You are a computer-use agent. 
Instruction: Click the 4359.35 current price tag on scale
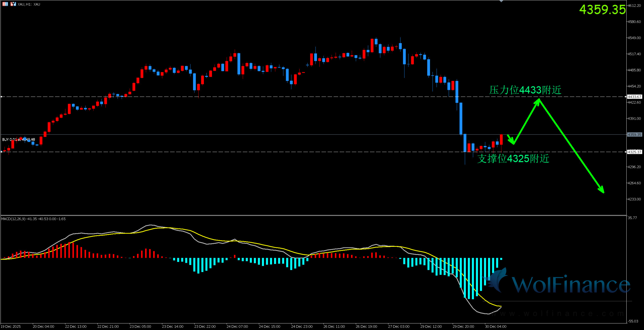[634, 135]
